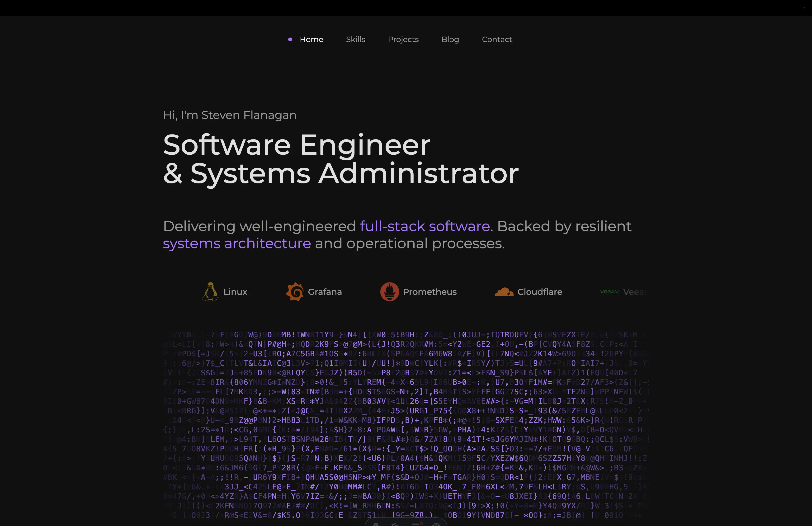Viewport: 812px width, 526px height.
Task: Select the Grafana flame logo
Action: 295,292
